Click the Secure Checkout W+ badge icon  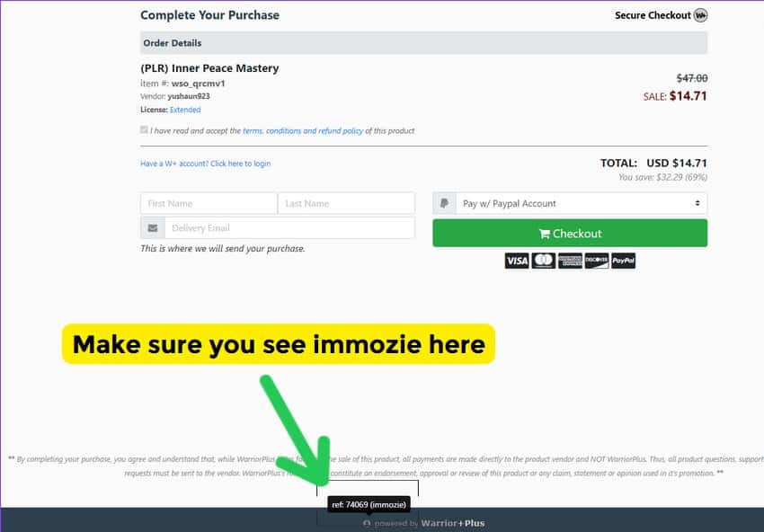click(x=700, y=15)
